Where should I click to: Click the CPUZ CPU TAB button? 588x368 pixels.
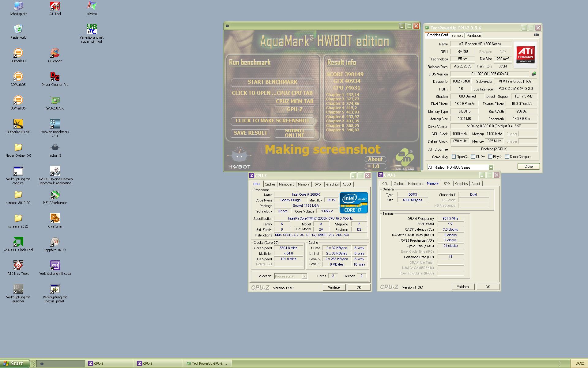point(294,93)
